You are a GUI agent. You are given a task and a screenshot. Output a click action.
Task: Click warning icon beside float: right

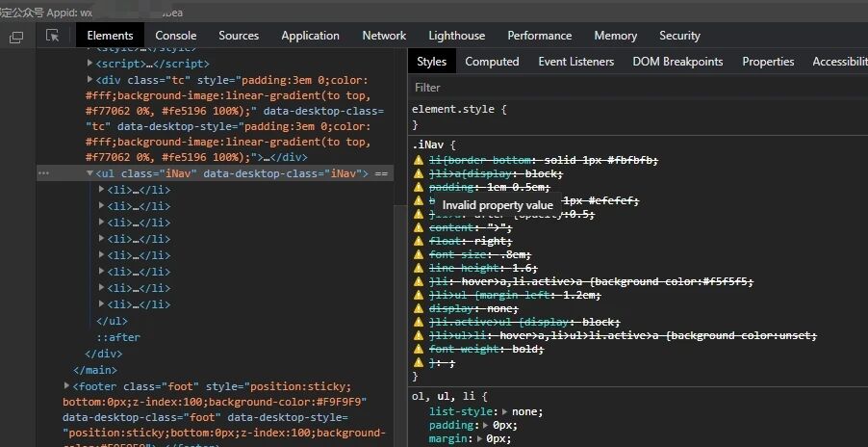[x=419, y=241]
